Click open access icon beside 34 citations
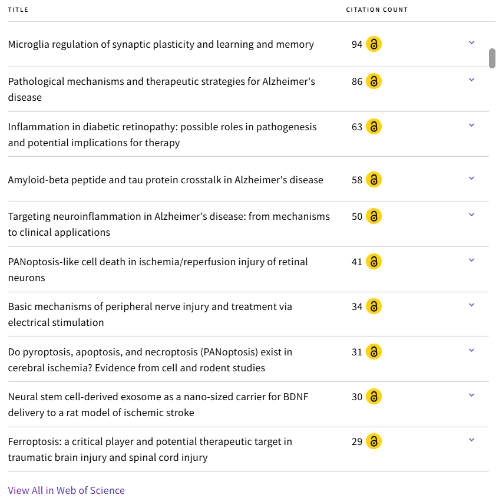The height and width of the screenshot is (498, 499). 374,306
